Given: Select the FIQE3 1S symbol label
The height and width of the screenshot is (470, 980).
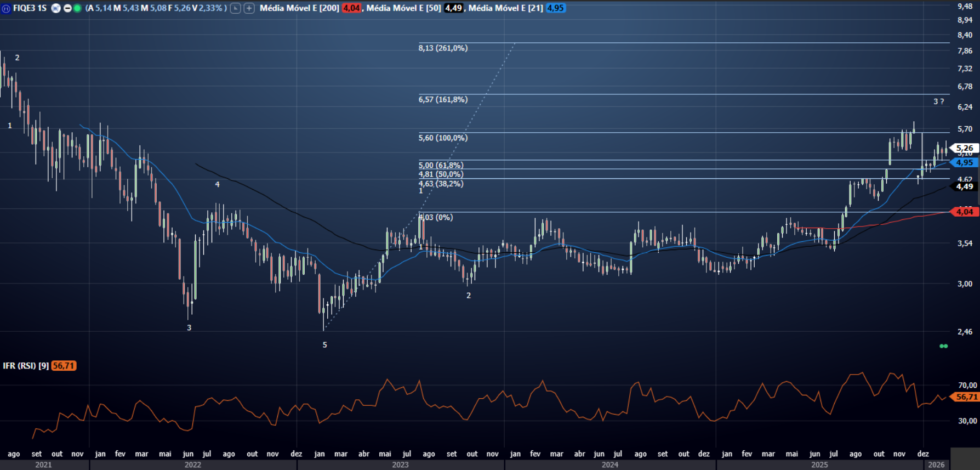Looking at the screenshot, I should tap(30, 8).
